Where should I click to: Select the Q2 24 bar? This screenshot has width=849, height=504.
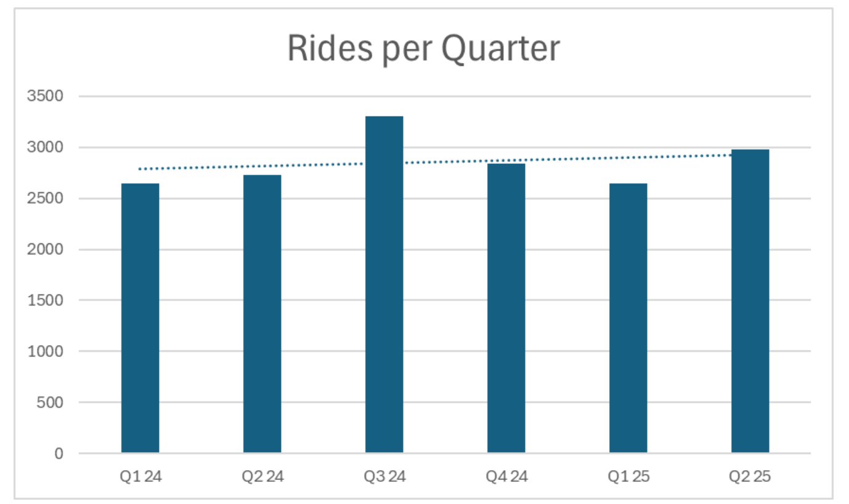[x=262, y=314]
